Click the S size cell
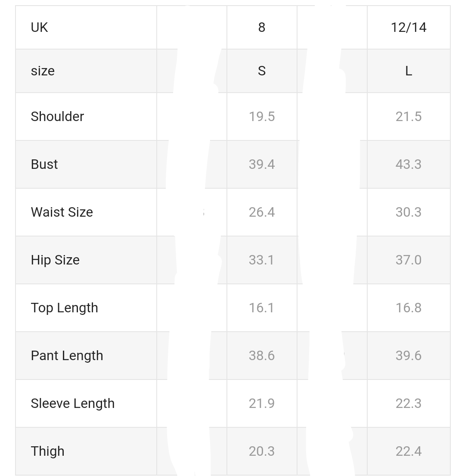The image size is (465, 476). (x=262, y=71)
